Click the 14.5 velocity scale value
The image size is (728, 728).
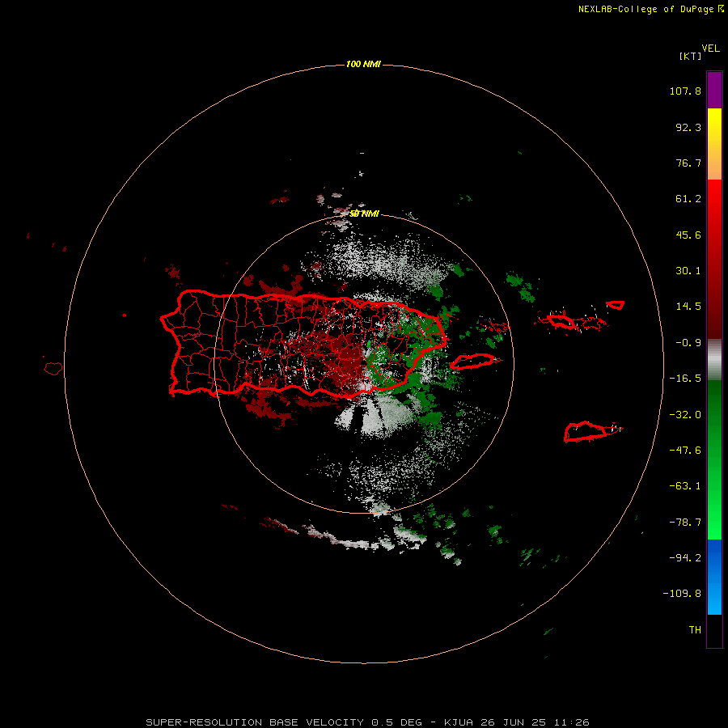point(688,307)
